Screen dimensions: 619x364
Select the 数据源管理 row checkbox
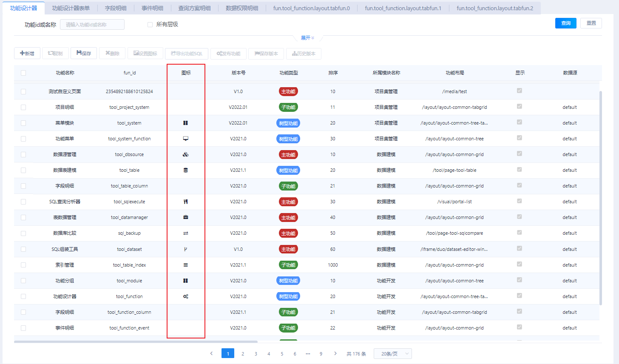coord(23,154)
